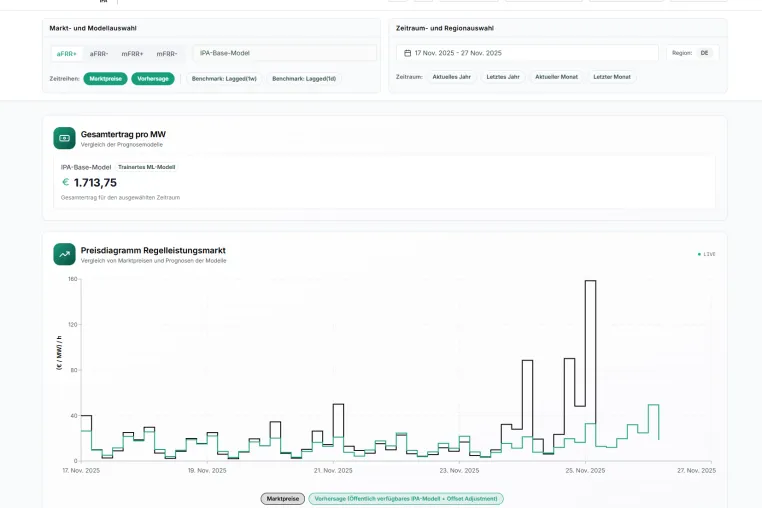Viewport: 762px width, 508px height.
Task: Click the LIVE status indicator
Action: [707, 254]
